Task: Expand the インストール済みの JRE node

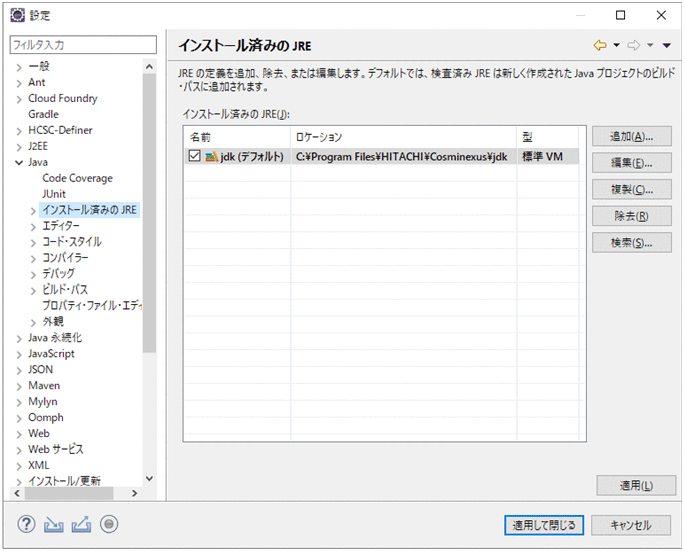Action: (33, 211)
